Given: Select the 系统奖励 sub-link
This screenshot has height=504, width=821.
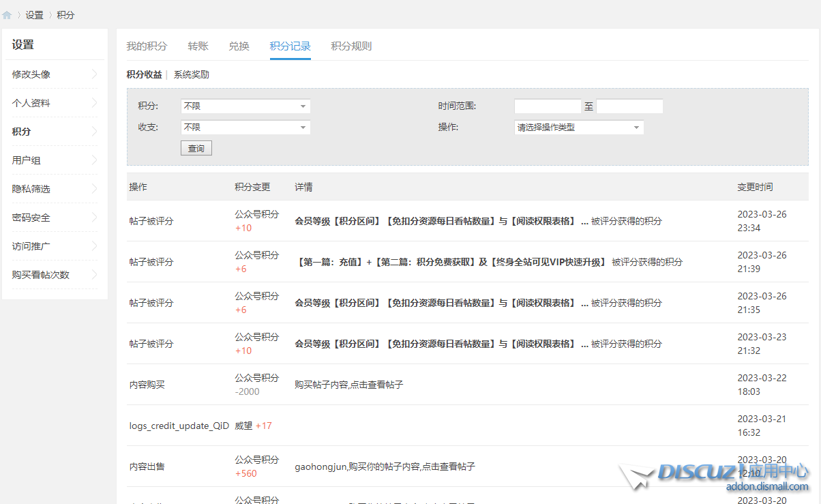Looking at the screenshot, I should (x=191, y=75).
